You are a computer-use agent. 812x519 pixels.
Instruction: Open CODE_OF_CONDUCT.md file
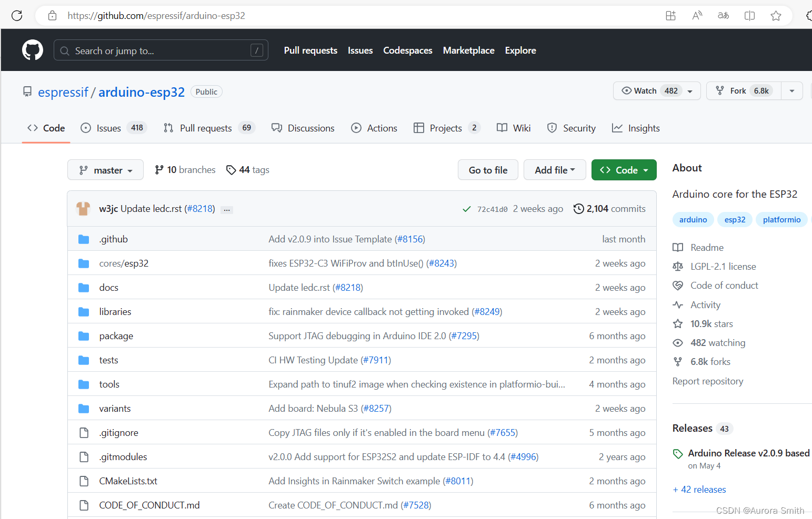149,505
